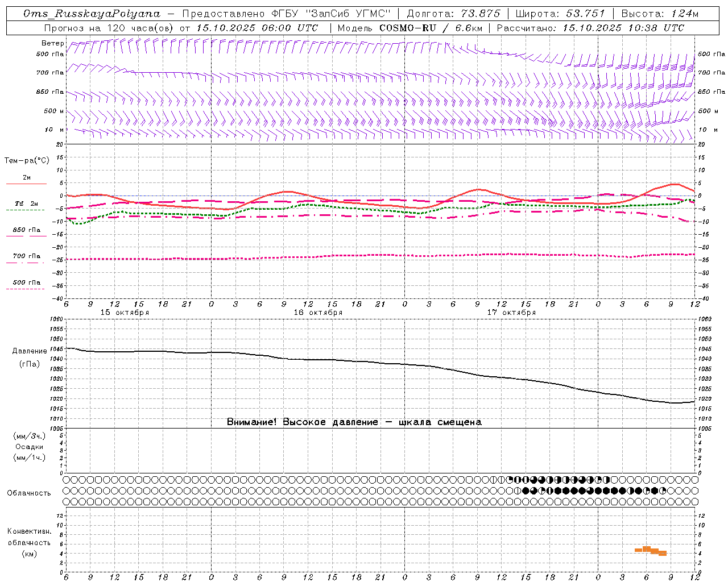The width and height of the screenshot is (728, 582).
Task: Click 'Рассчитано: 15.10.2025 10:38 UTC' timestamp
Action: [590, 28]
